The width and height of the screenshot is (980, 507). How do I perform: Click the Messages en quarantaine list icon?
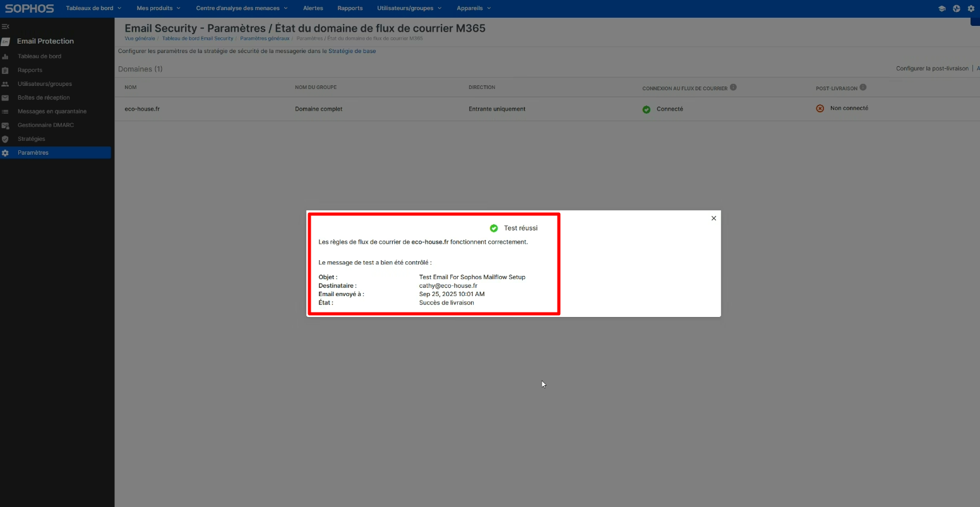pyautogui.click(x=5, y=112)
